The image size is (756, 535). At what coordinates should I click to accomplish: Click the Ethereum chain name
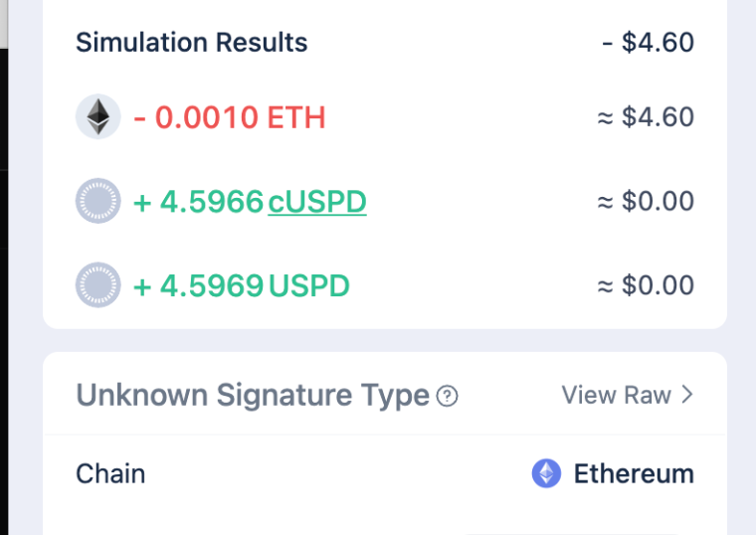pos(634,473)
